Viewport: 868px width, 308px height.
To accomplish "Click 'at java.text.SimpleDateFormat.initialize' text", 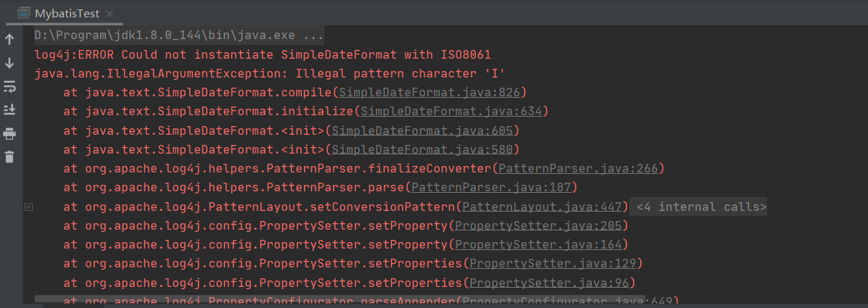I will point(208,112).
